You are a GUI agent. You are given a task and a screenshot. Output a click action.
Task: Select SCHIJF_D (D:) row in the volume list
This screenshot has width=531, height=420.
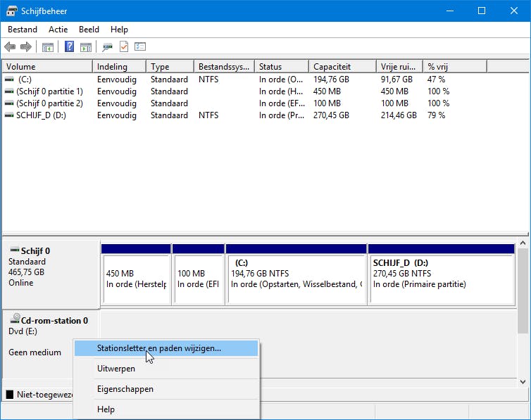(41, 115)
